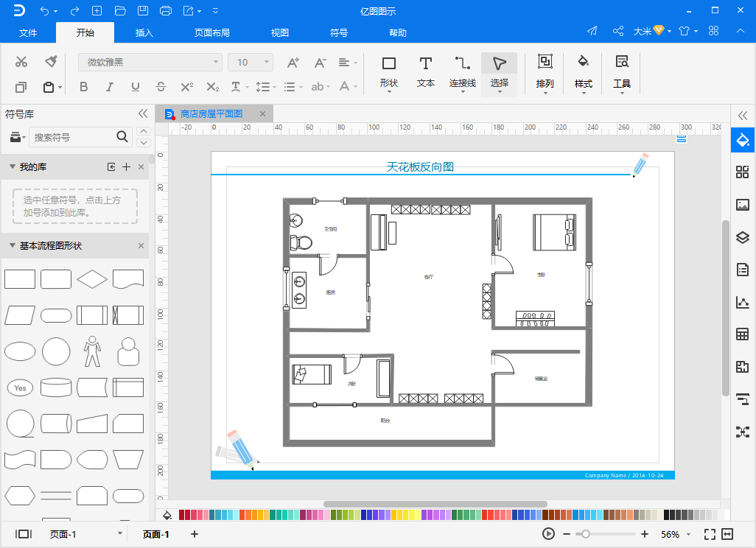Open the 样式 style menu
The image size is (756, 548).
click(x=583, y=73)
